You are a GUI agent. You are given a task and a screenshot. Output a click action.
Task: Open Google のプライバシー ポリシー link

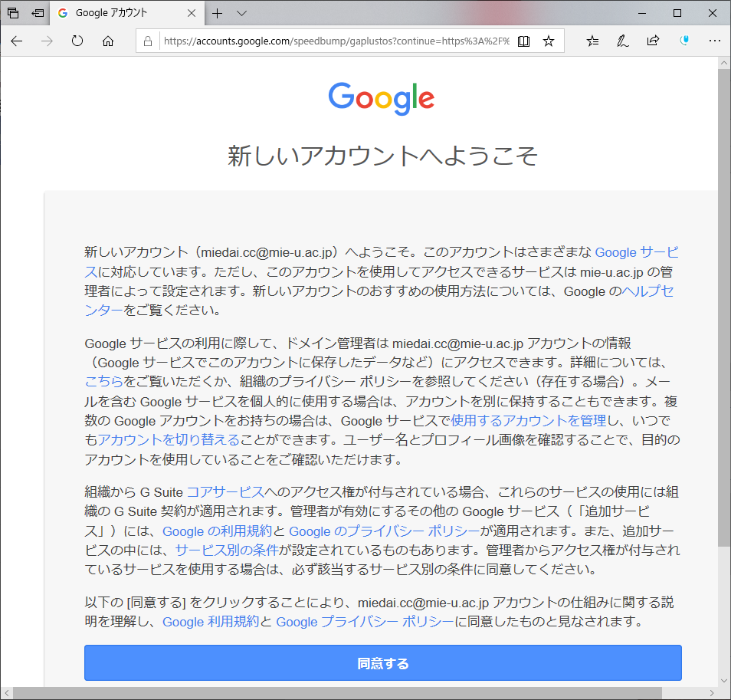tap(384, 531)
